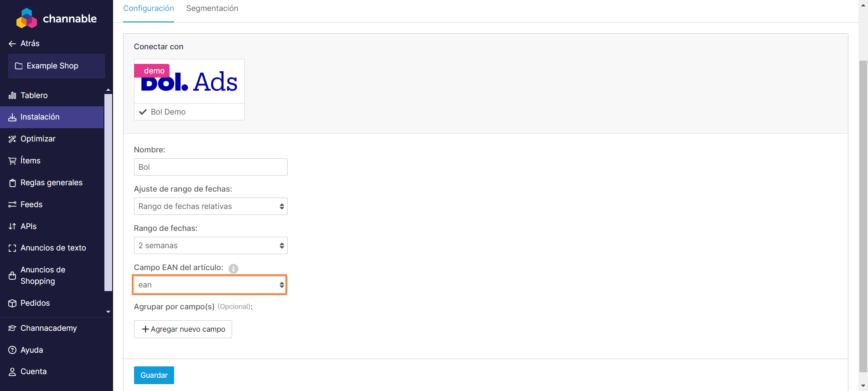868x391 pixels.
Task: Select the Bol Demo connection checkmark
Action: pyautogui.click(x=143, y=112)
